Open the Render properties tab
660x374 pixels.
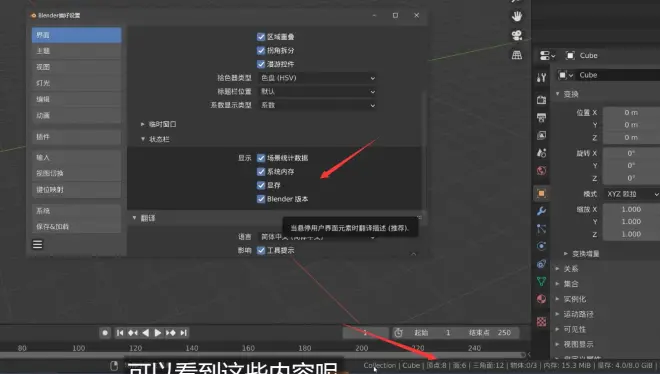click(541, 100)
